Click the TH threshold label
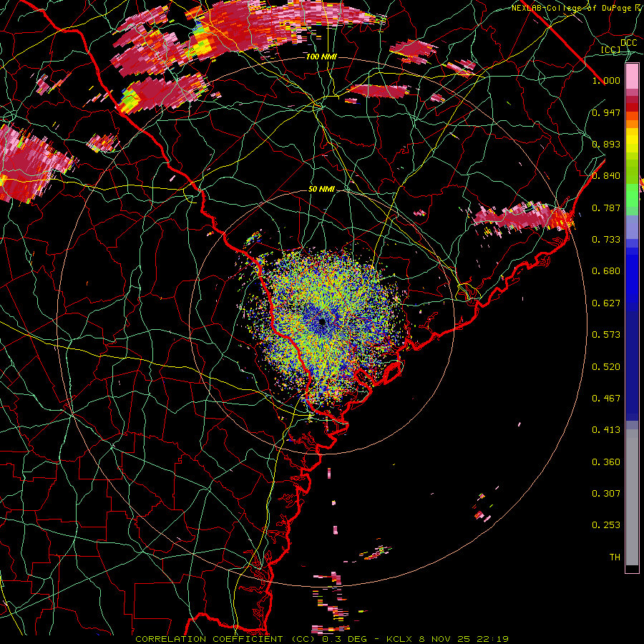The image size is (644, 644). [615, 557]
